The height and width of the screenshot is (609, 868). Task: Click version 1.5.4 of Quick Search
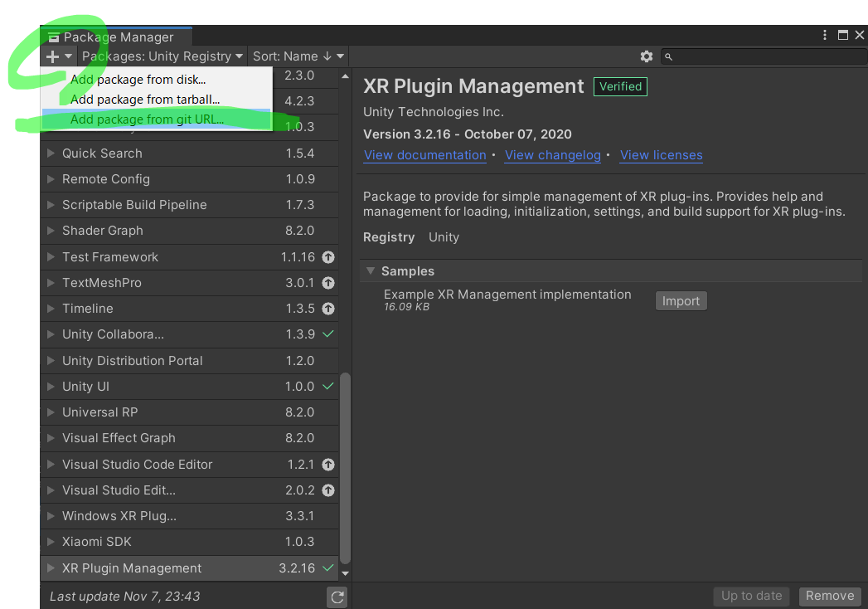click(299, 153)
